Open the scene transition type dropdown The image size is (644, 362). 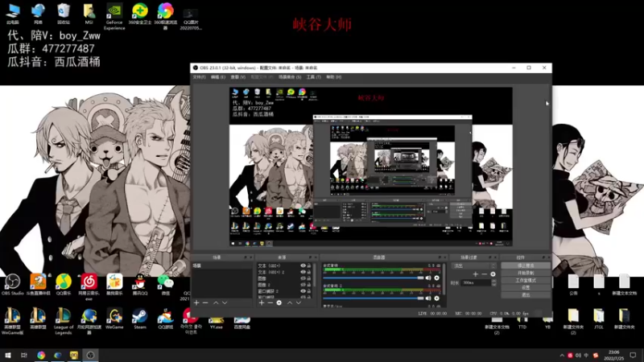tap(474, 266)
